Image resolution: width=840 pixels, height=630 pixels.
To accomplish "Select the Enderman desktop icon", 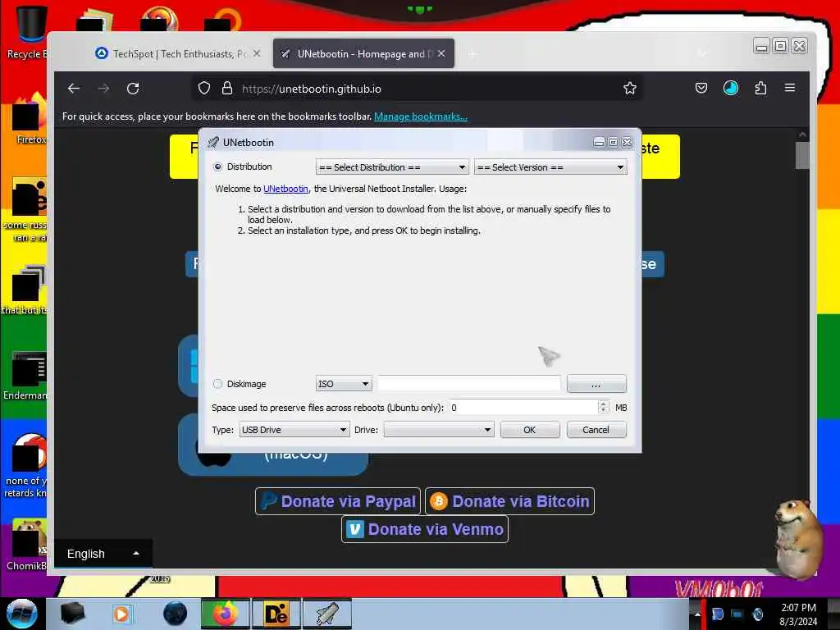I will point(25,376).
